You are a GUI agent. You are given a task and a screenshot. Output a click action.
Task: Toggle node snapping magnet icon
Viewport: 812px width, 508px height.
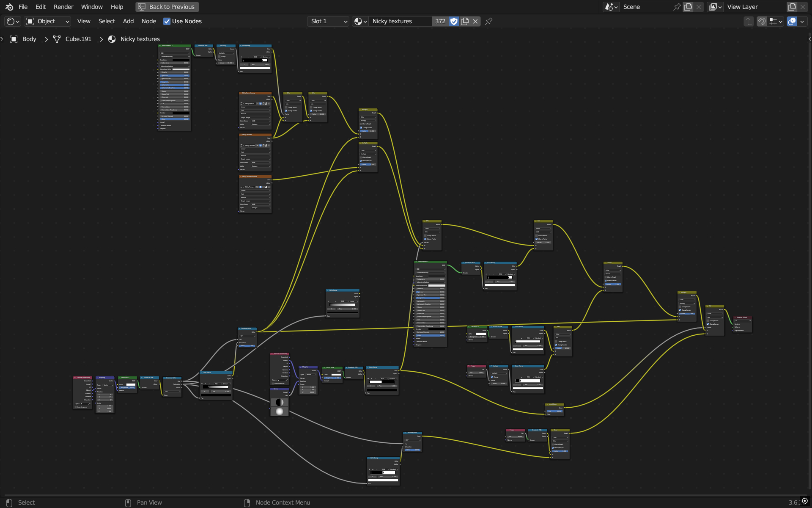pos(762,21)
